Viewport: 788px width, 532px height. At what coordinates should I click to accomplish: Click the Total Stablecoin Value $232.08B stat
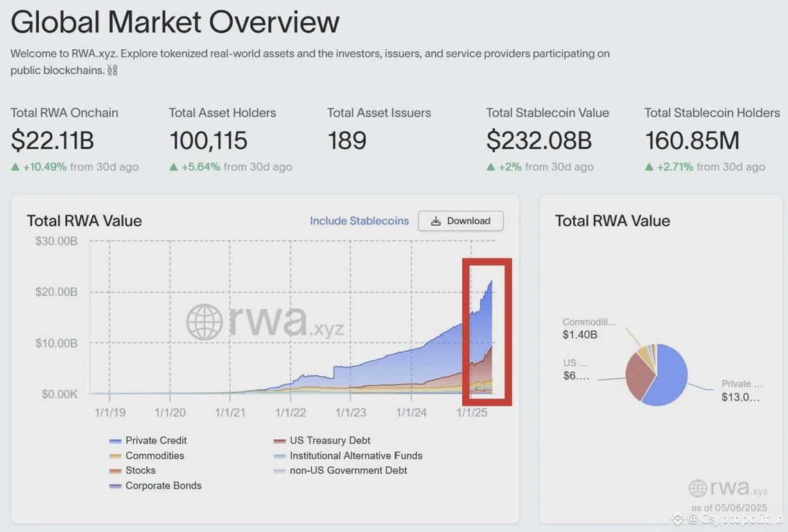click(539, 140)
